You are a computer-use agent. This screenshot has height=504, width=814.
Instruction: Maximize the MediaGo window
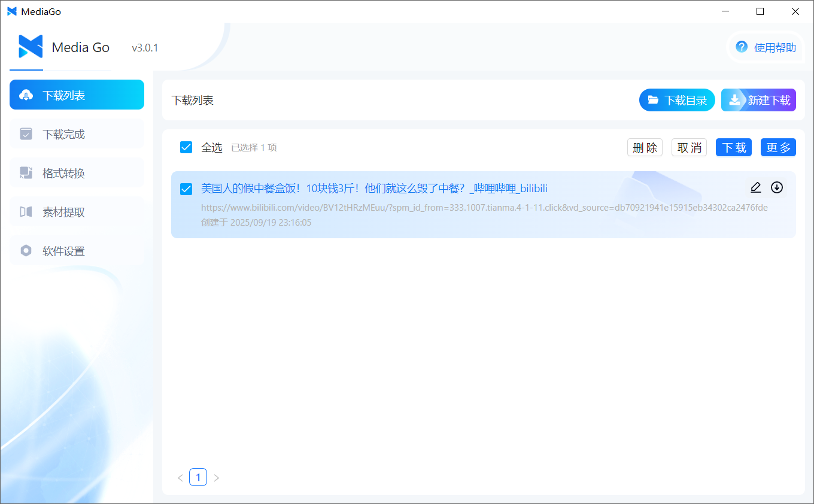760,11
